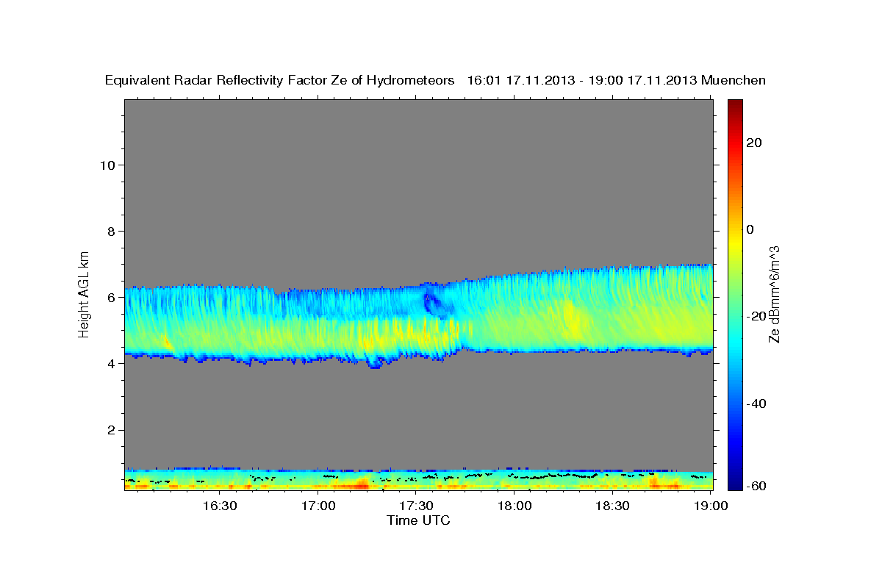Click the 17:00 time tick label

318,506
